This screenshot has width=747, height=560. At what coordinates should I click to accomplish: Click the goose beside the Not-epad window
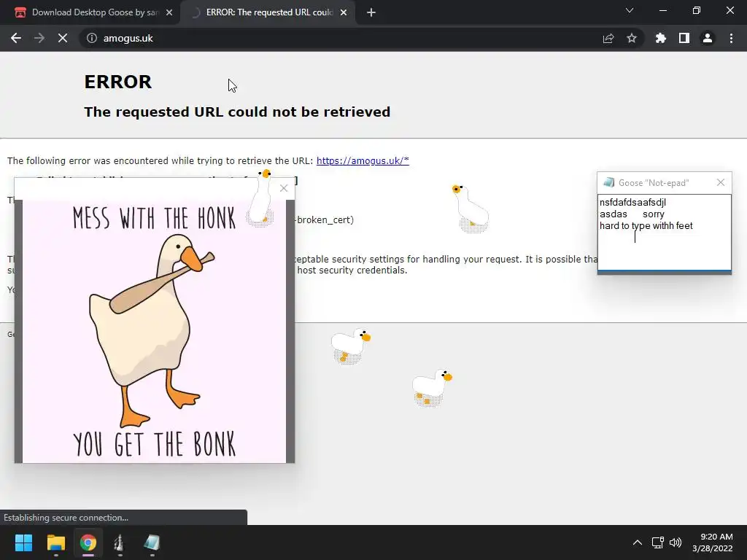pos(471,209)
